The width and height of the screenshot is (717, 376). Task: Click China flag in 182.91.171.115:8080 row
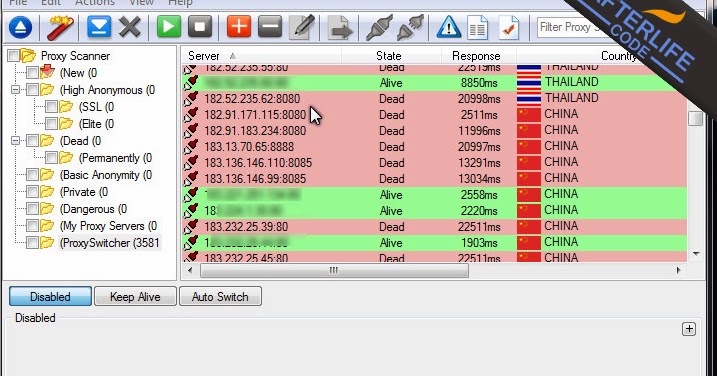click(x=529, y=115)
